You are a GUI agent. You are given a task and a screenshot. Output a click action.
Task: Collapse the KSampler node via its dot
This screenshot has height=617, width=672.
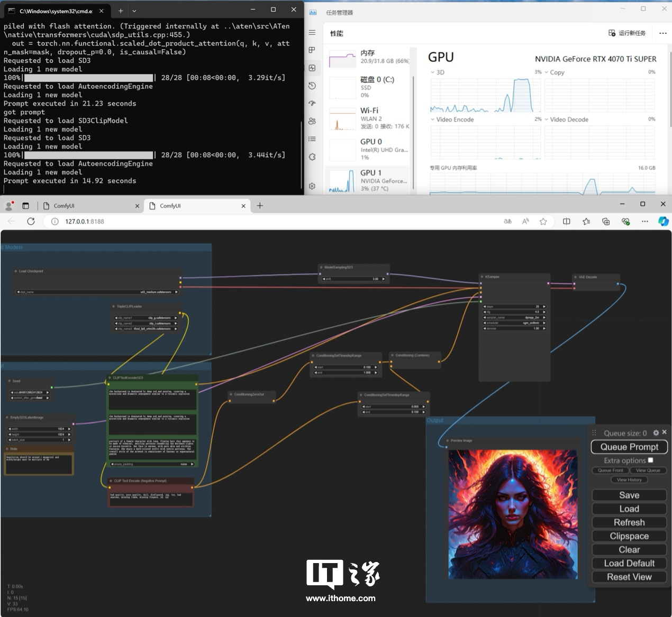[x=482, y=277]
